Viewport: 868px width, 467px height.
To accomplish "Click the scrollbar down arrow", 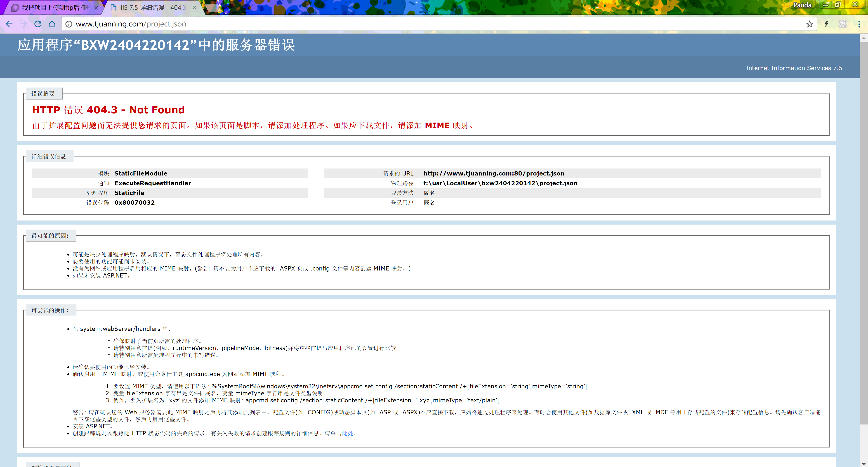I will point(864,464).
